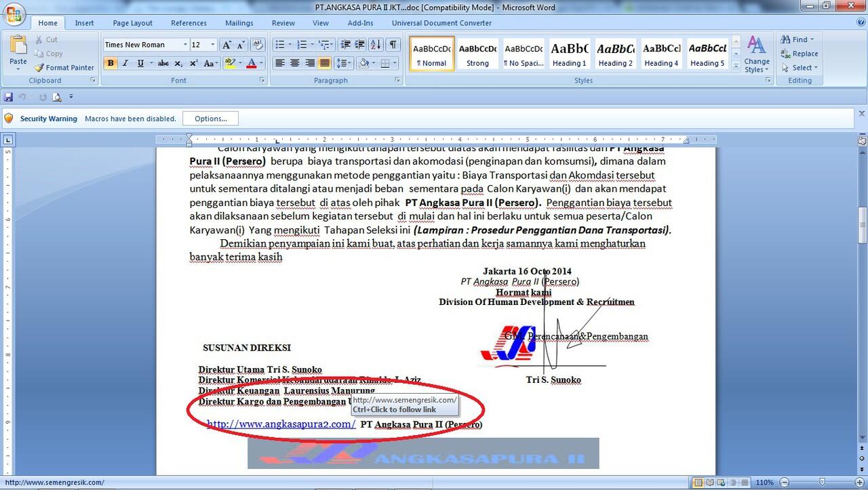Follow the angkasapura2.com hyperlink
Viewport: 868px width, 490px height.
pos(281,424)
